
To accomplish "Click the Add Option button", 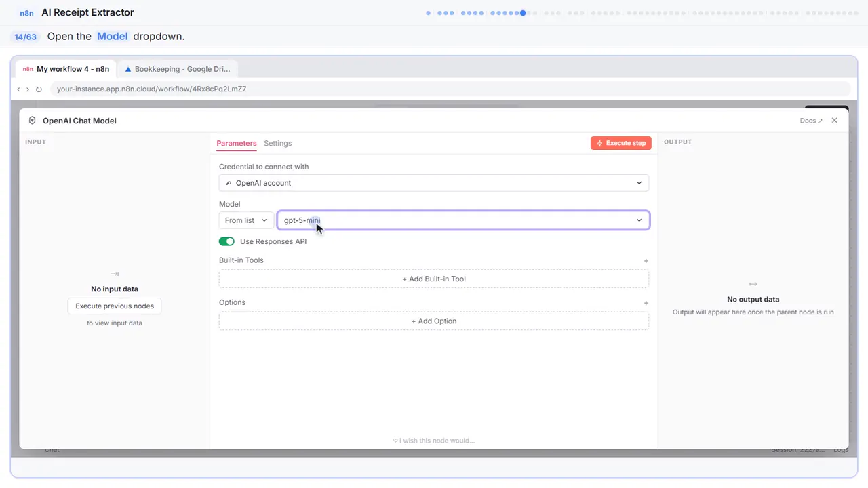I will (434, 321).
